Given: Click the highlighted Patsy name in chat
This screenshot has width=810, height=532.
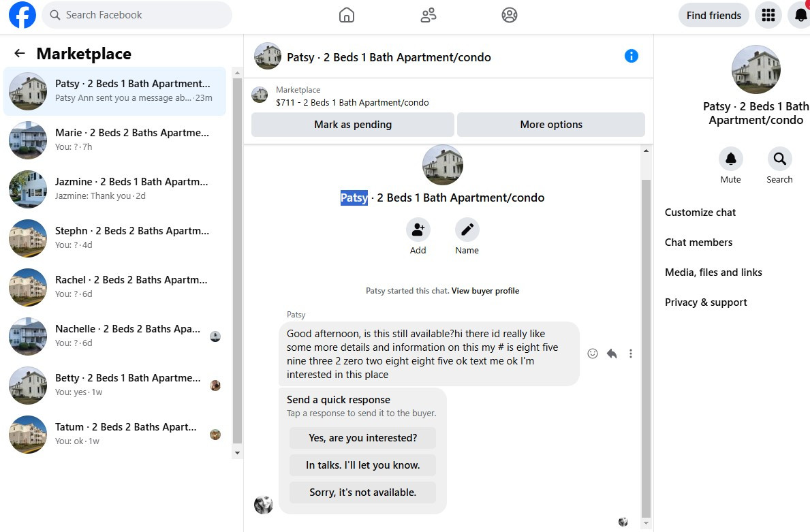Looking at the screenshot, I should [x=354, y=198].
